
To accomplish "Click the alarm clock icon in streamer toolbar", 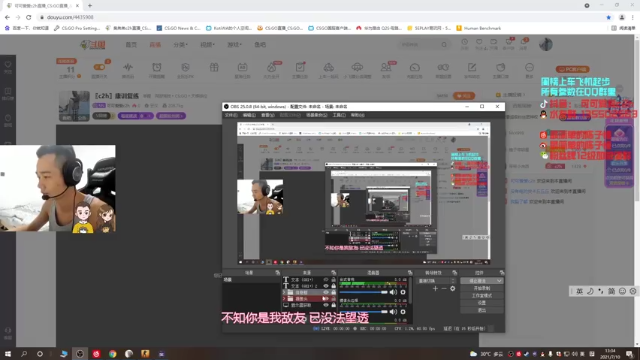I will coord(157,67).
